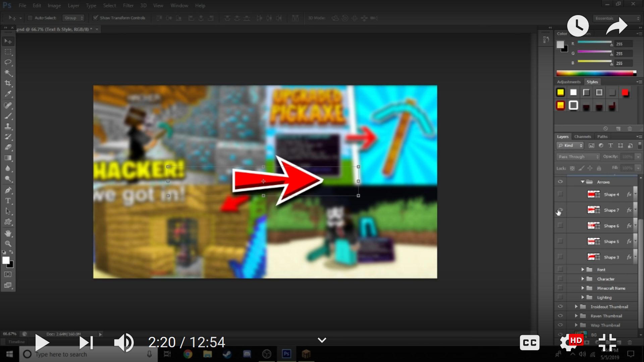Select the Lasso tool
Screen dimensions: 644x362
pos(8,62)
